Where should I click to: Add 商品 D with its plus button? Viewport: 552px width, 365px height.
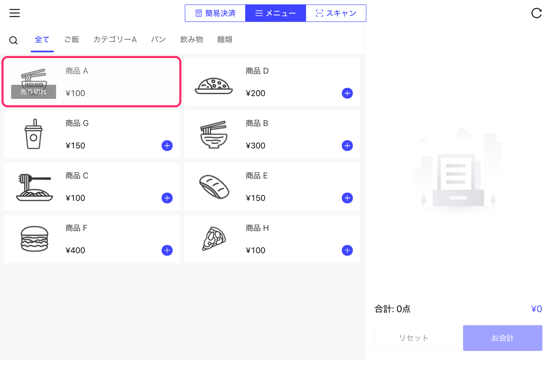tap(347, 93)
